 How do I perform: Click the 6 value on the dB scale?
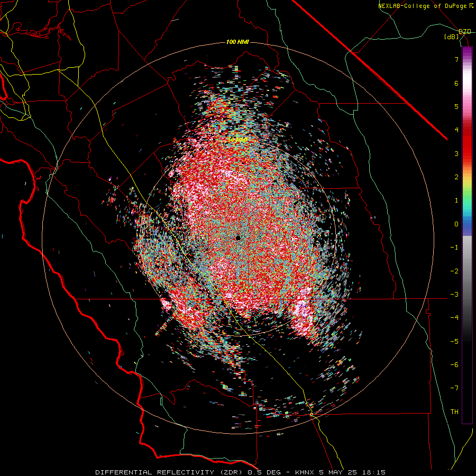[x=456, y=83]
